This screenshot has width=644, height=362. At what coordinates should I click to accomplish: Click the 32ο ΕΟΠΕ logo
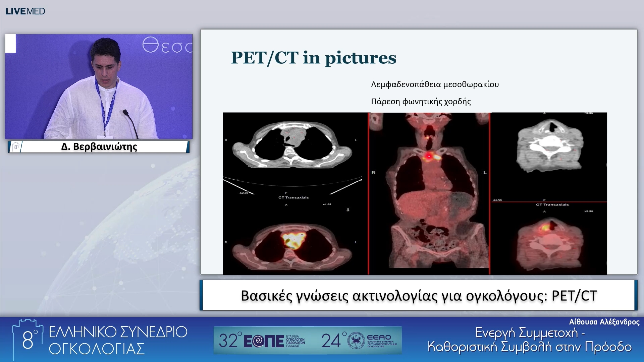262,341
